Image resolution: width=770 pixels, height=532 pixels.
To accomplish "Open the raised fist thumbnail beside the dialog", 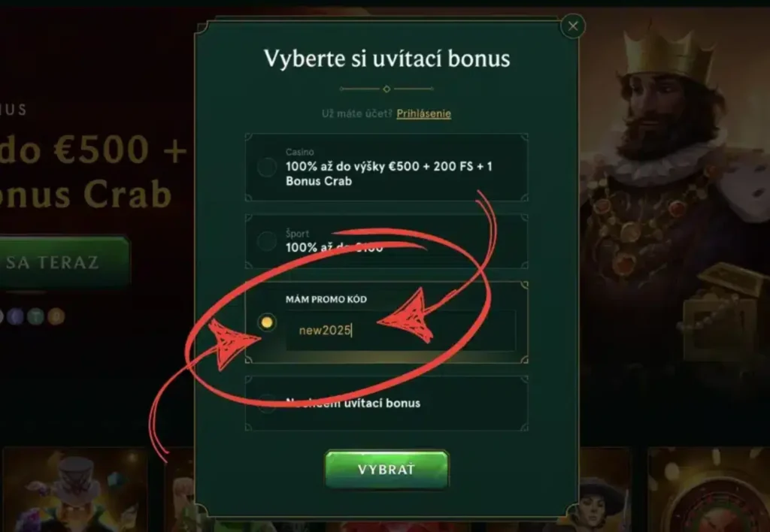I will [x=180, y=490].
